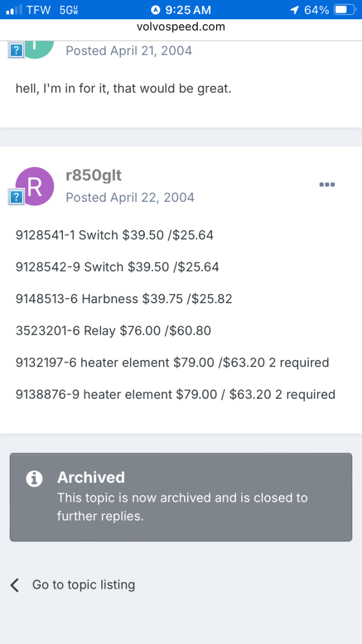Tap the 9:25 AM clock in the status bar
The width and height of the screenshot is (362, 644).
click(x=188, y=10)
